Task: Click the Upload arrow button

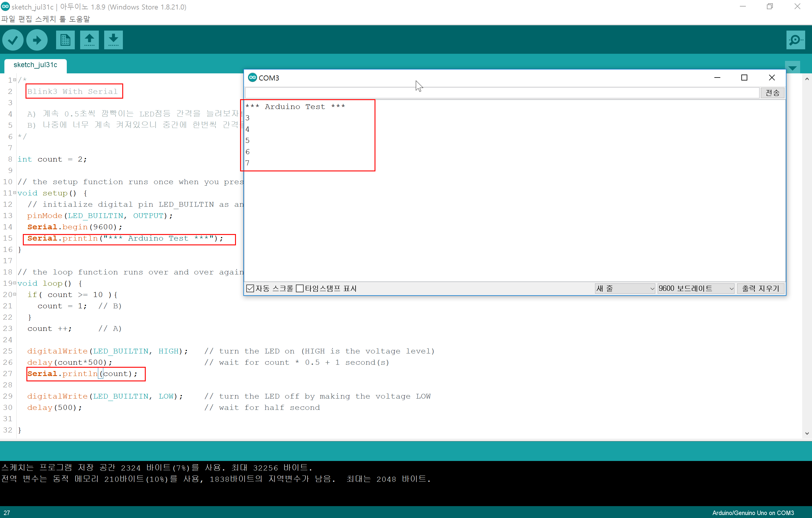Action: click(37, 40)
